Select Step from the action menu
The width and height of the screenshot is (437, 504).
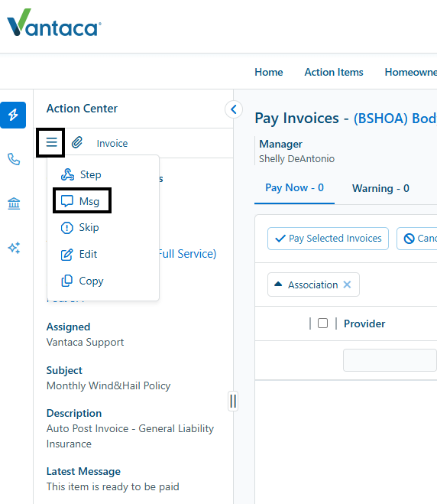pos(81,174)
